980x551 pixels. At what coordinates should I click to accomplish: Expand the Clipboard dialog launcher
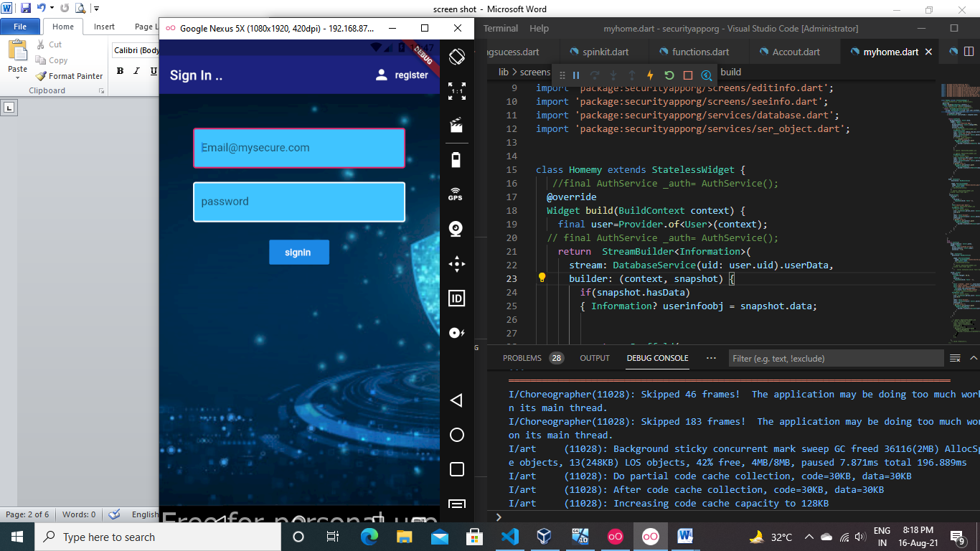click(x=101, y=91)
